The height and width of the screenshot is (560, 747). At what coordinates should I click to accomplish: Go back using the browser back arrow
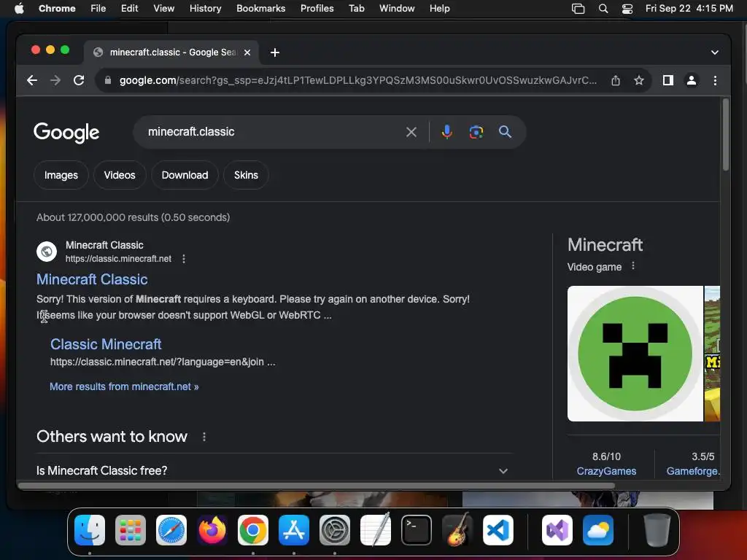pyautogui.click(x=32, y=80)
